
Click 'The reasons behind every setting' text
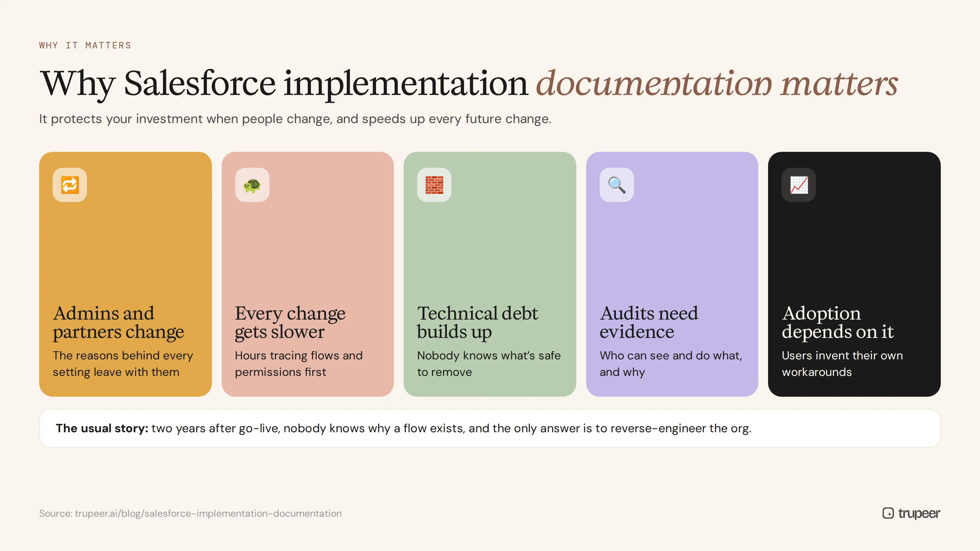pos(123,364)
